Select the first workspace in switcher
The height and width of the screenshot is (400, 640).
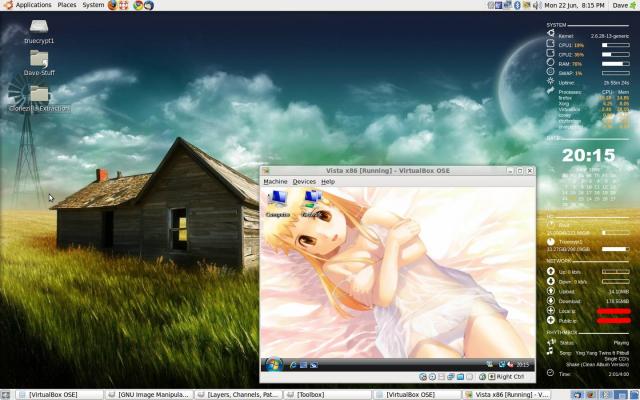pos(577,395)
